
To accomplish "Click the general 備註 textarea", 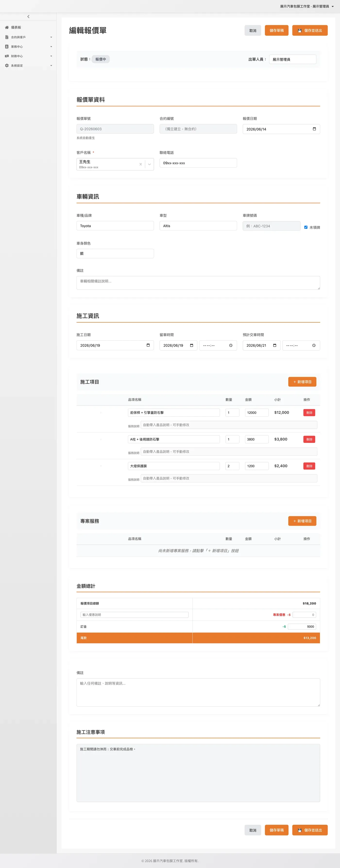I will pyautogui.click(x=198, y=692).
